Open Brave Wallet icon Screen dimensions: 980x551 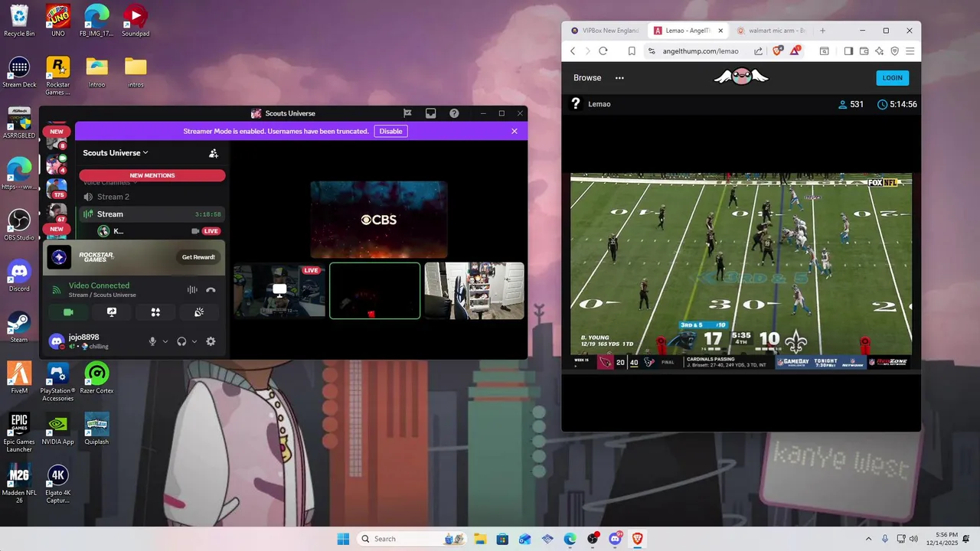click(x=864, y=51)
